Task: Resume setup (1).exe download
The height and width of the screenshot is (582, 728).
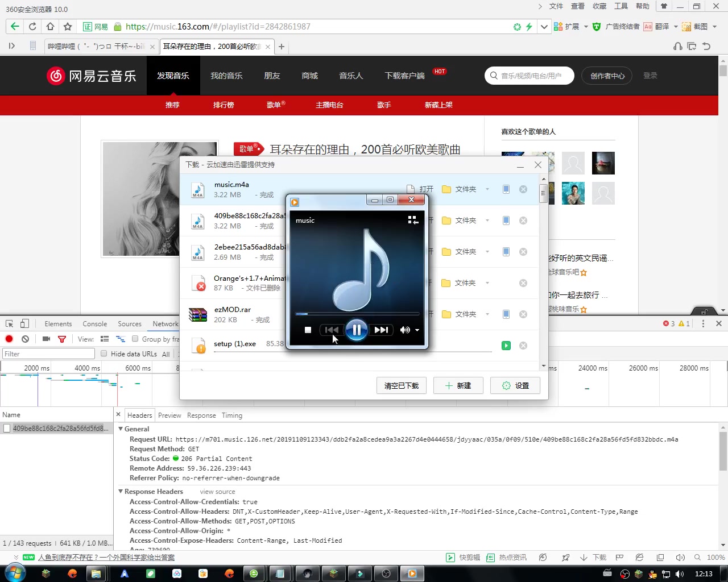Action: pyautogui.click(x=506, y=346)
